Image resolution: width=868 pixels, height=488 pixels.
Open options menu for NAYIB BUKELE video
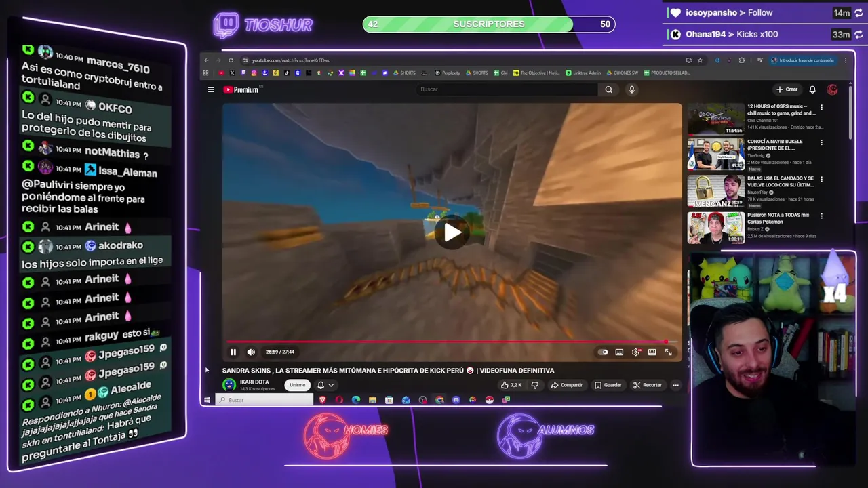pyautogui.click(x=821, y=143)
